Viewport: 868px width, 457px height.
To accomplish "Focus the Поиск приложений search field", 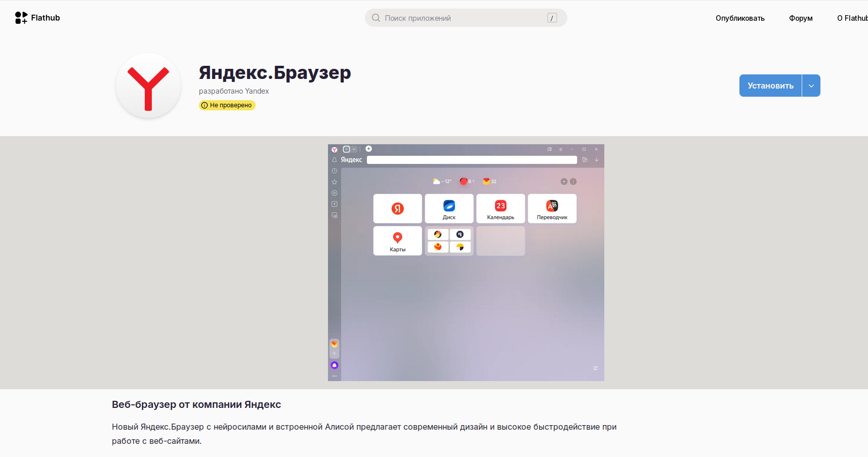I will pyautogui.click(x=466, y=18).
